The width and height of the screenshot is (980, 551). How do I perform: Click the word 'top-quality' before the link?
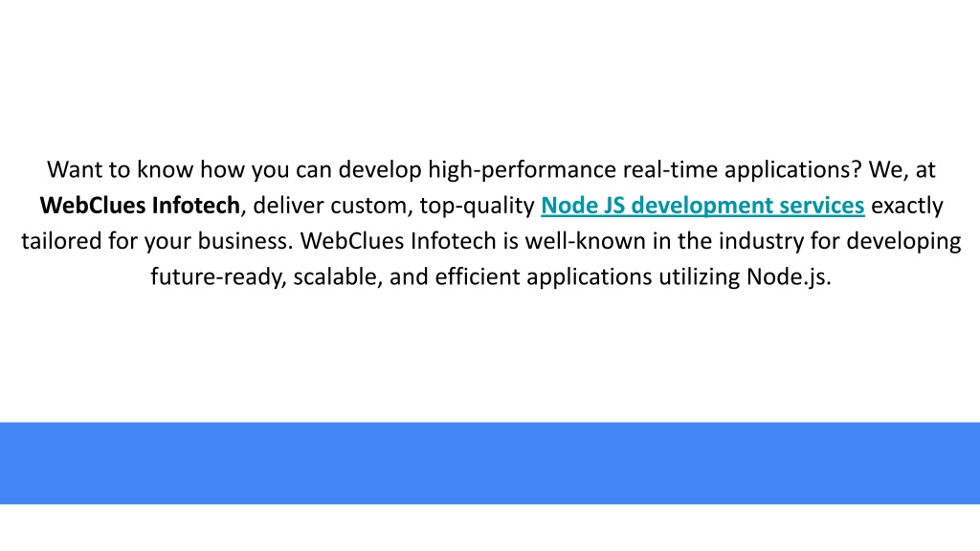coord(477,206)
